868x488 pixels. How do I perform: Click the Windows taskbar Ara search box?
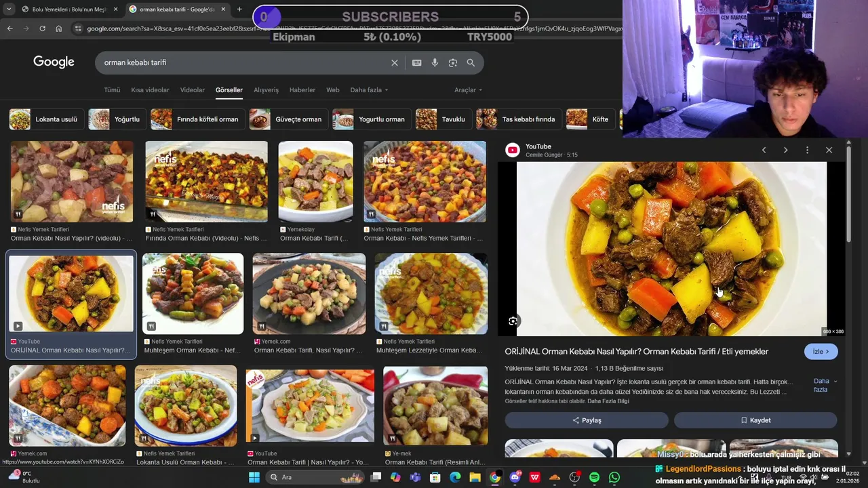click(315, 477)
